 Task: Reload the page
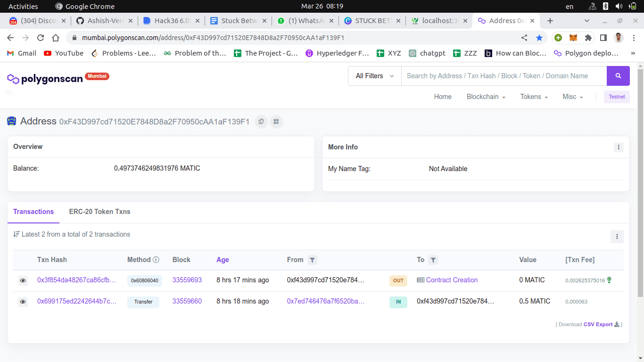tap(41, 38)
